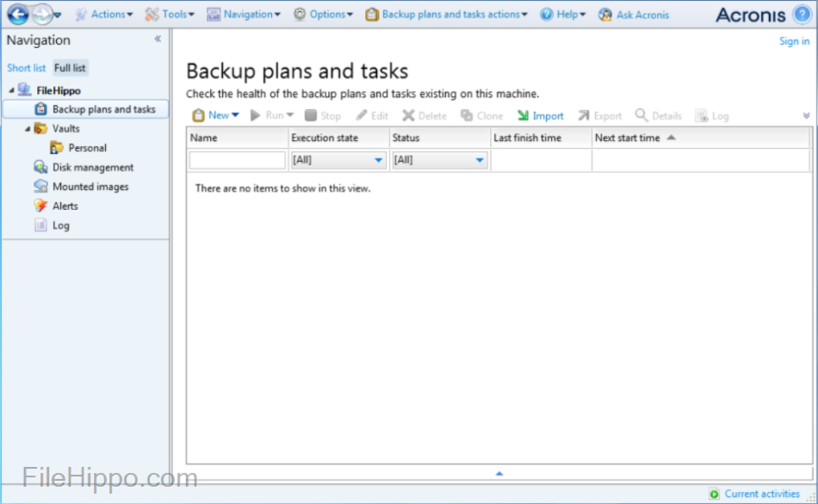Open Alerts in navigation tree
Screen dimensions: 818x504
(56, 206)
